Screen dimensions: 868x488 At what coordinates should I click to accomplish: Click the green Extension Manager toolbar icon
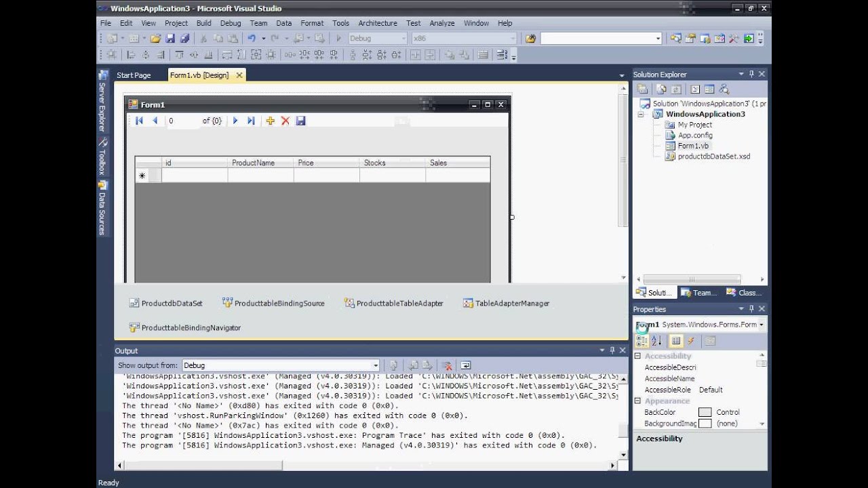coord(749,39)
